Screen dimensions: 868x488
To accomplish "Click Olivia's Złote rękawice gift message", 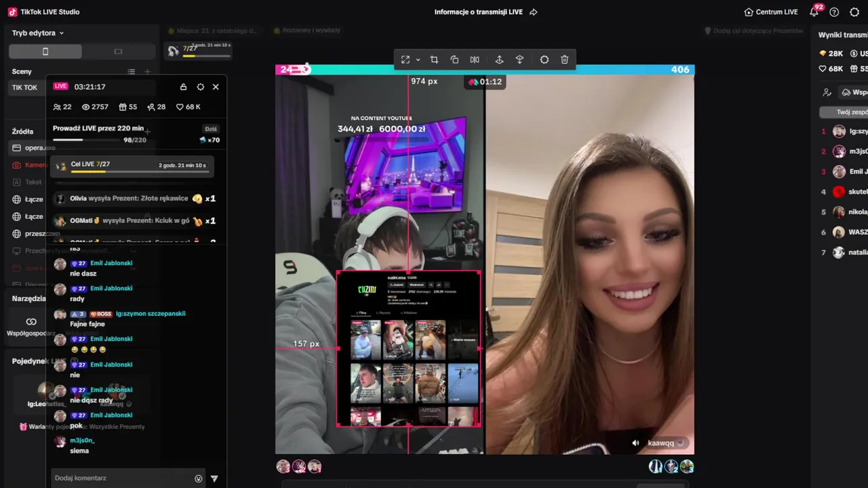I will pyautogui.click(x=136, y=199).
